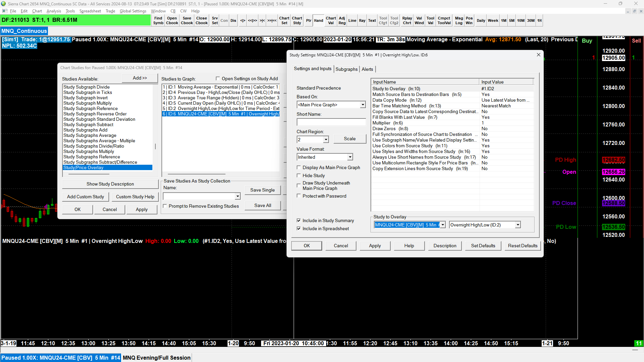Click the Find Symbol toolbar button
This screenshot has height=362, width=644.
(158, 20)
